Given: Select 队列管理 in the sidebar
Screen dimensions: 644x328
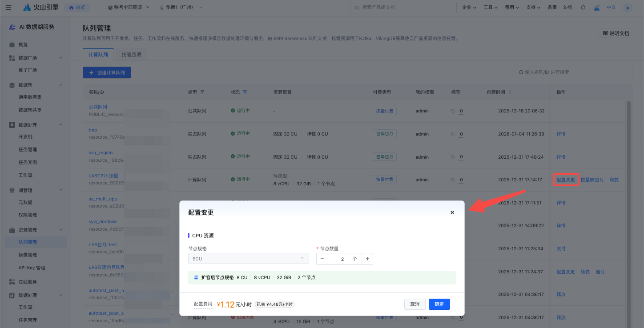Looking at the screenshot, I should coord(36,242).
